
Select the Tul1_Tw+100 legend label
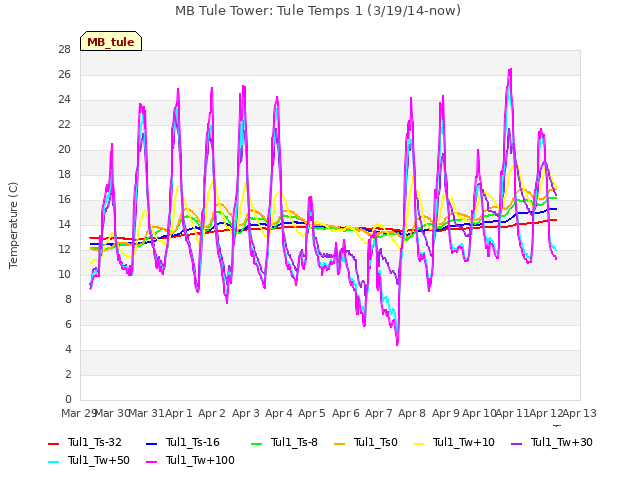coord(200,460)
